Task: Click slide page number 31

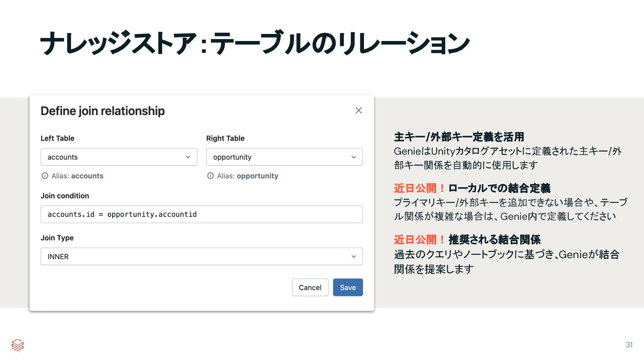Action: tap(629, 345)
